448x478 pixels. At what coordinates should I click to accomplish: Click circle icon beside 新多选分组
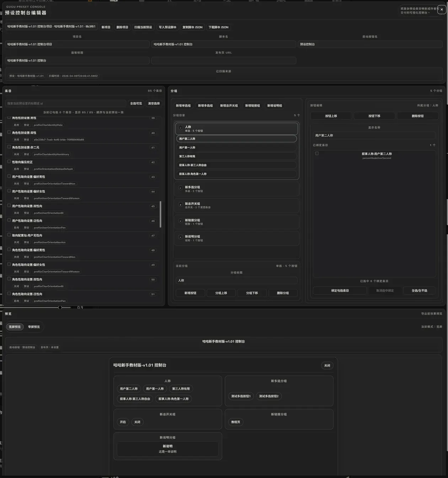181,188
